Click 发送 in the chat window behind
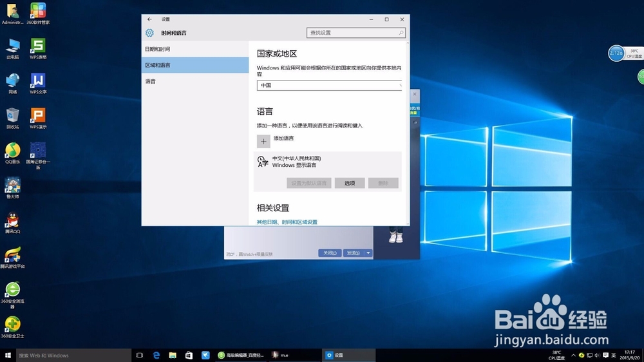The image size is (644, 362). click(354, 253)
